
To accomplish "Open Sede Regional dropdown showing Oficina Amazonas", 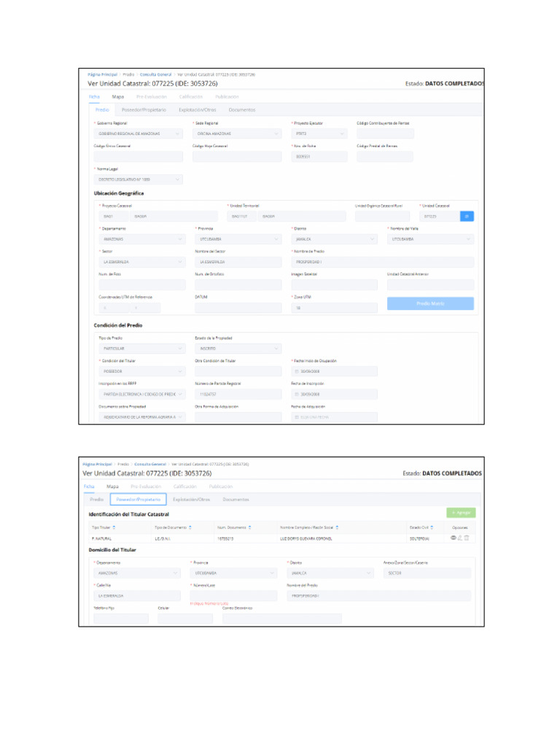I will [237, 134].
